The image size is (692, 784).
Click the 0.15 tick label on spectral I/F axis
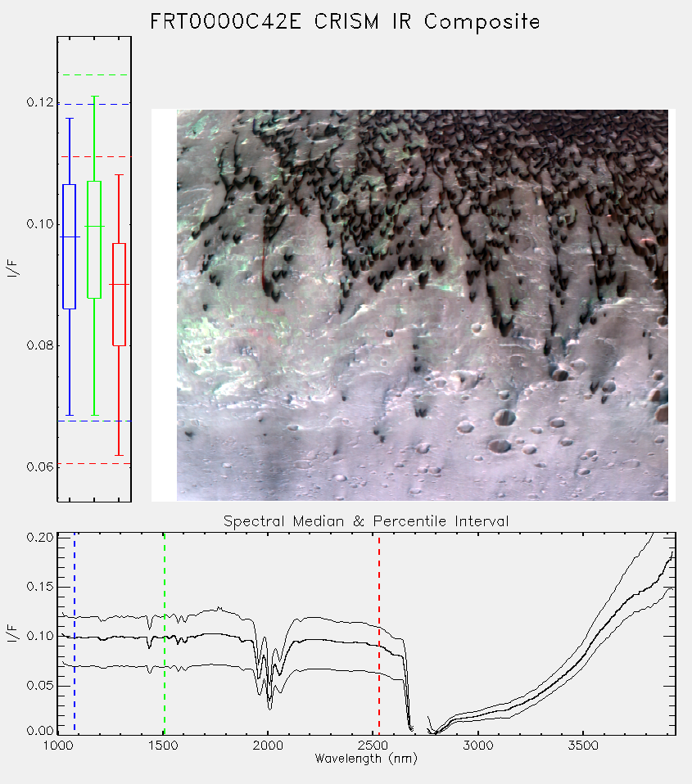39,587
